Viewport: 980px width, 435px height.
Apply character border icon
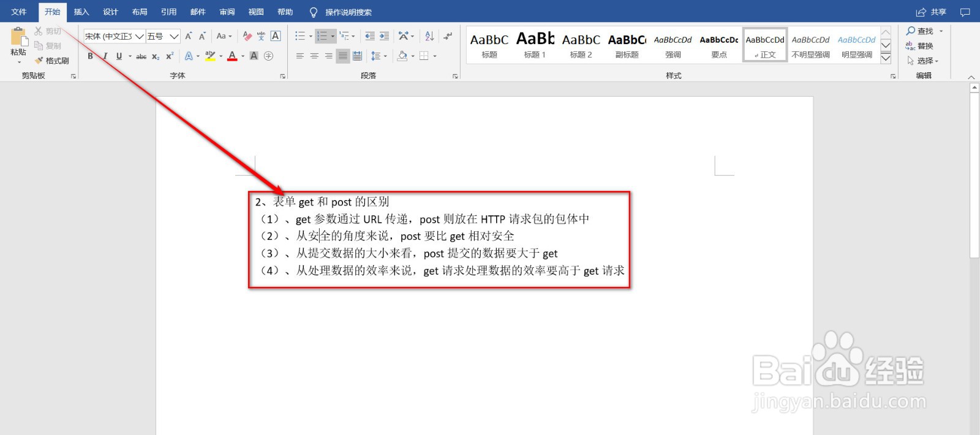tap(276, 36)
